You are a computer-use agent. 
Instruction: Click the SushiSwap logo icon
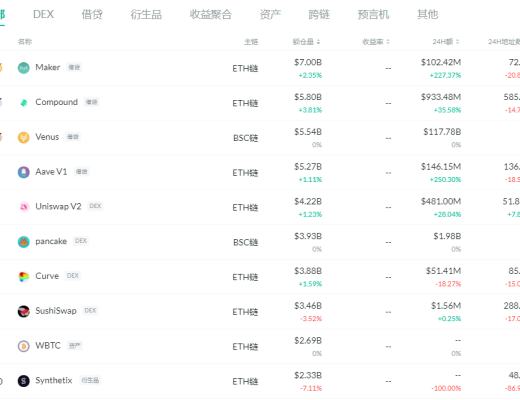24,311
